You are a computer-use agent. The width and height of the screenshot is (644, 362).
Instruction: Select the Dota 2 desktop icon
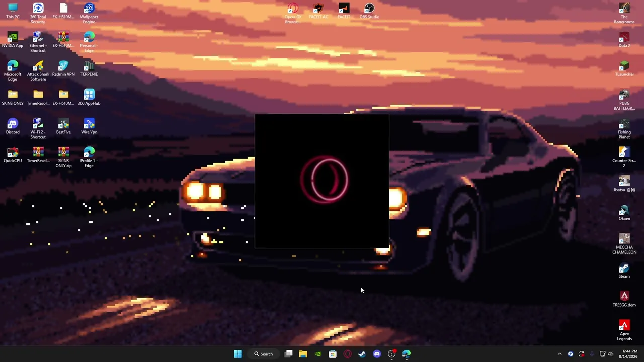point(624,40)
